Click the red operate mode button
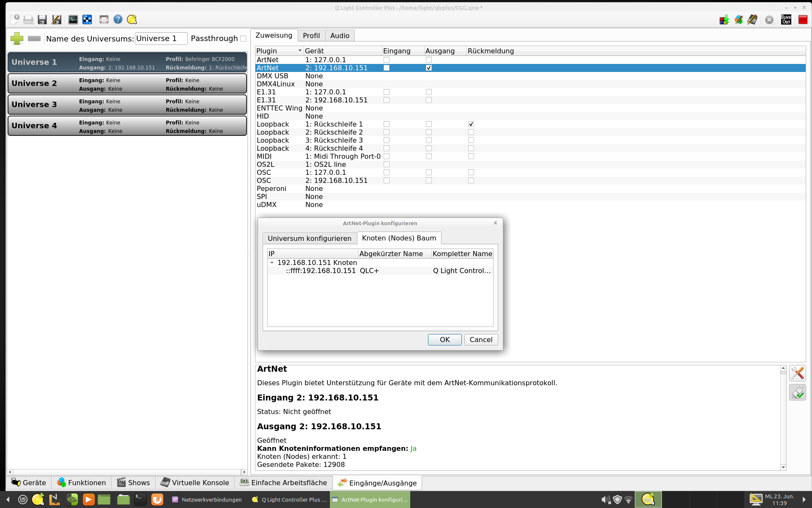 [803, 19]
